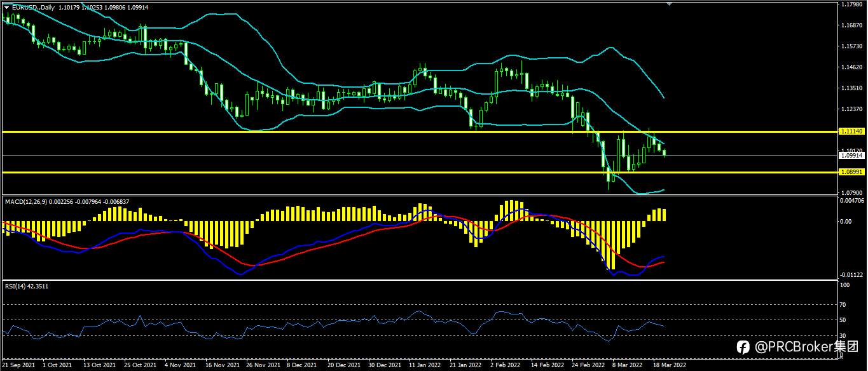Click the 1.15730 price scale value
868x371 pixels.
click(x=851, y=46)
